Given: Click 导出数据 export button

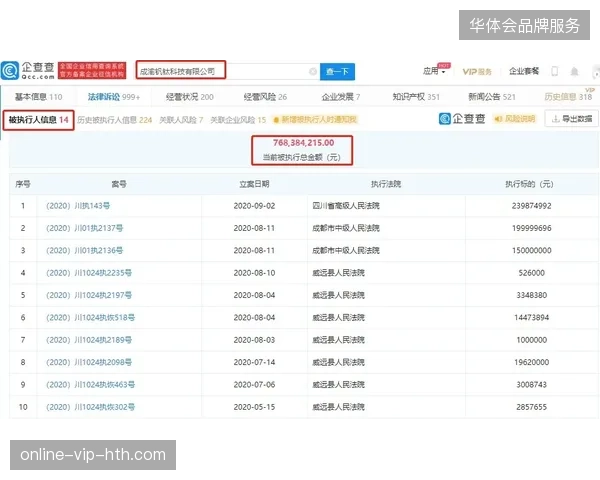Looking at the screenshot, I should tap(572, 119).
